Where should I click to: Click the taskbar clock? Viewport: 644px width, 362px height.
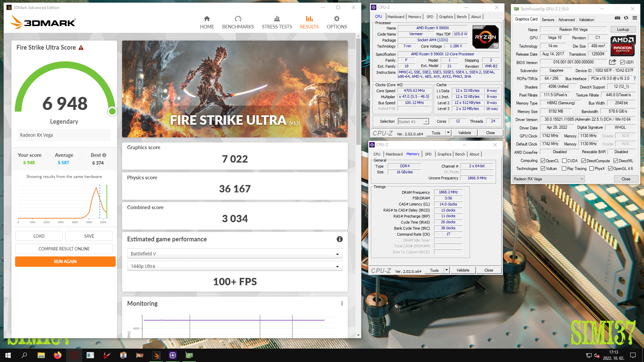tap(613, 355)
